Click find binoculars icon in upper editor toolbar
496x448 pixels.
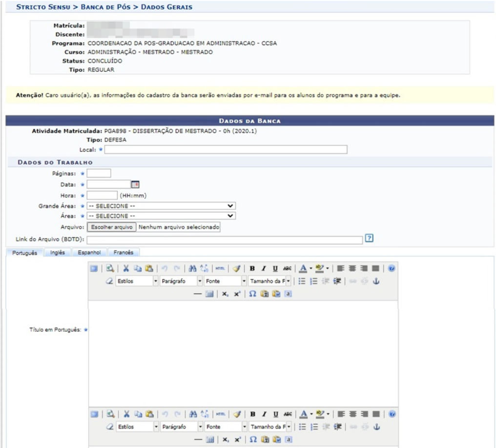[192, 268]
